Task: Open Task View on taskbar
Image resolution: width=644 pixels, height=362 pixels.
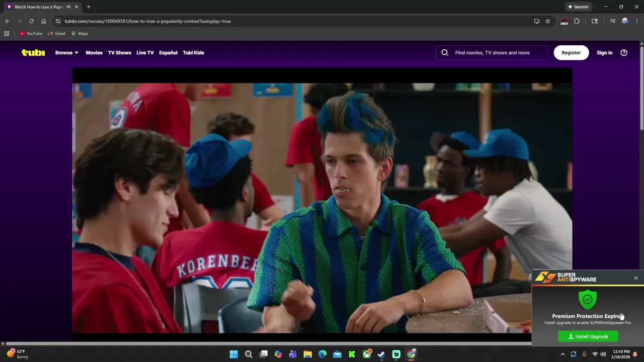Action: [263, 354]
